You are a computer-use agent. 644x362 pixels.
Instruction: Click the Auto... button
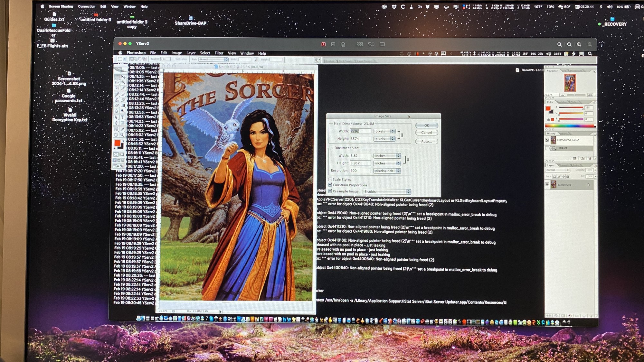(x=426, y=141)
